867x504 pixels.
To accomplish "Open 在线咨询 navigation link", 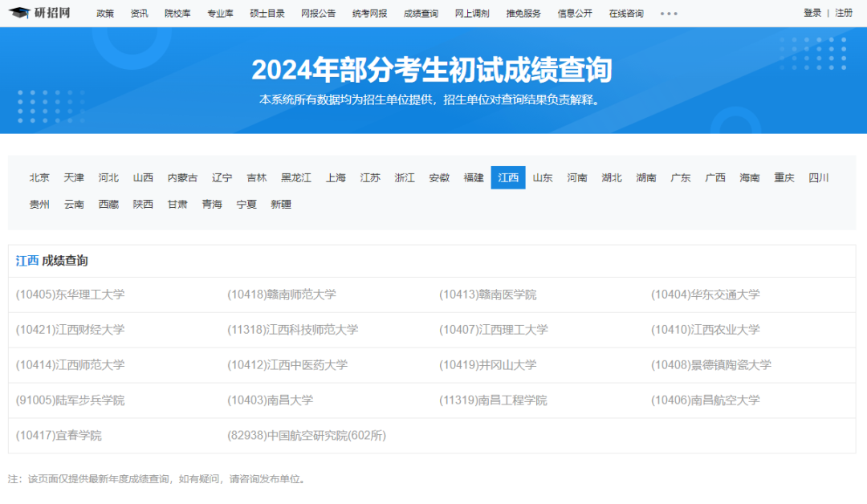I will coord(626,14).
